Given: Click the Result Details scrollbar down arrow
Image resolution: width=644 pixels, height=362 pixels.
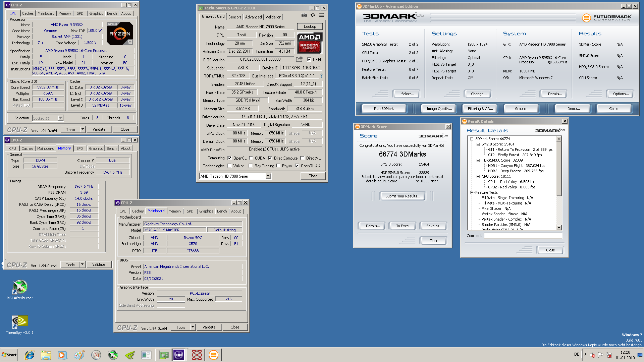Looking at the screenshot, I should pos(559,228).
